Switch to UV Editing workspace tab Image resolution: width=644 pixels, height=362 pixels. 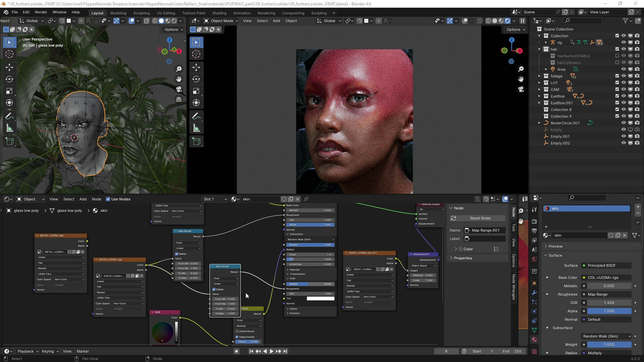click(166, 13)
